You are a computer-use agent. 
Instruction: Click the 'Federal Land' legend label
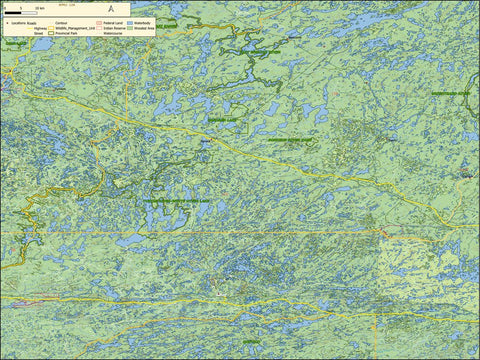pos(113,23)
